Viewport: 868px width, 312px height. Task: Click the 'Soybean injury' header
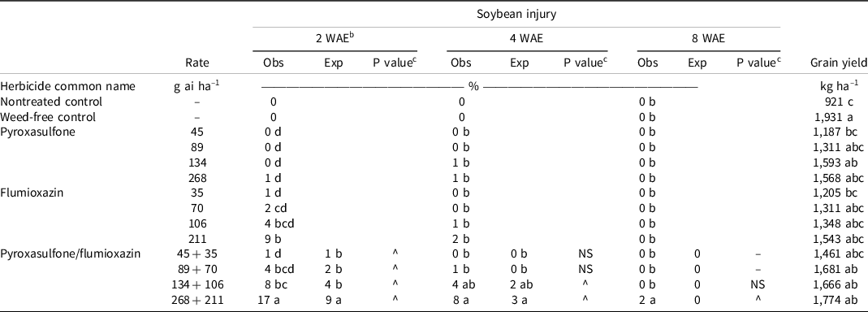coord(516,15)
